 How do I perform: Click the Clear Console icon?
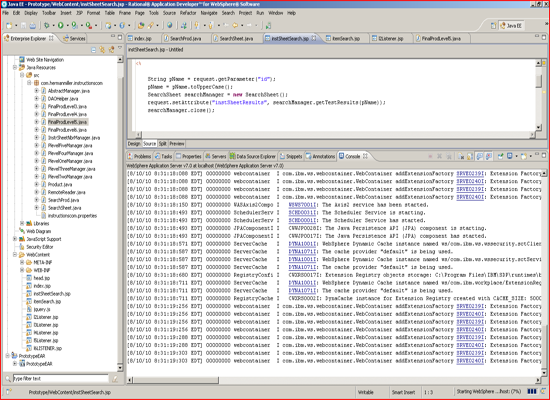pyautogui.click(x=461, y=156)
